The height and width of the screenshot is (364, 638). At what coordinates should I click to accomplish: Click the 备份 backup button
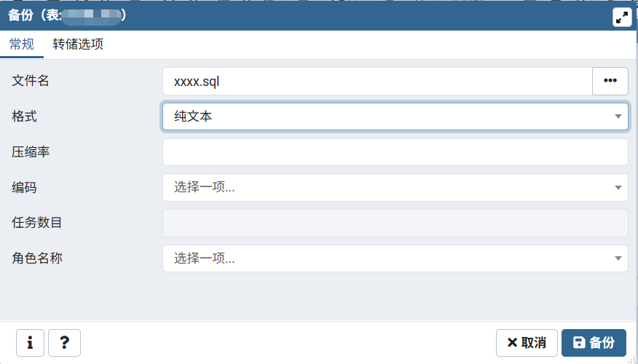click(594, 343)
